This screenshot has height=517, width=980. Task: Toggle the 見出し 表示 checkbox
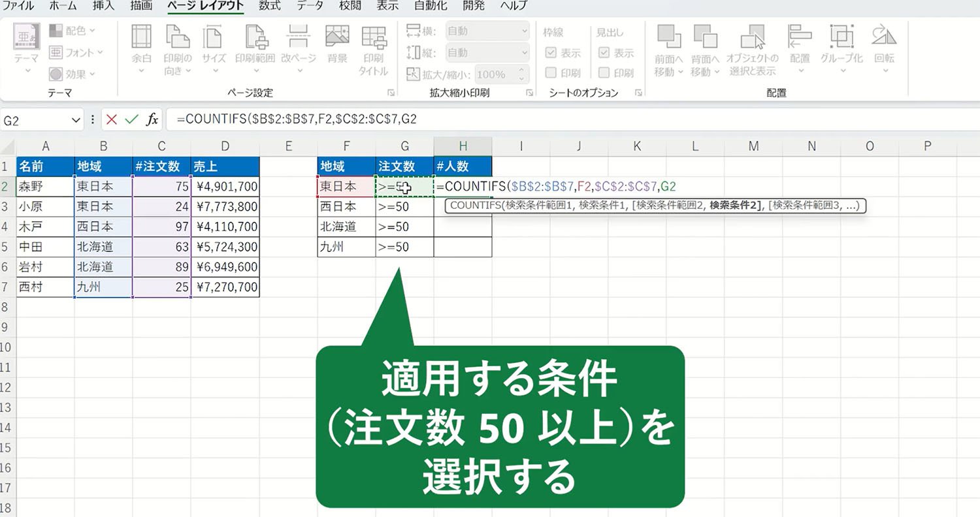(x=604, y=53)
